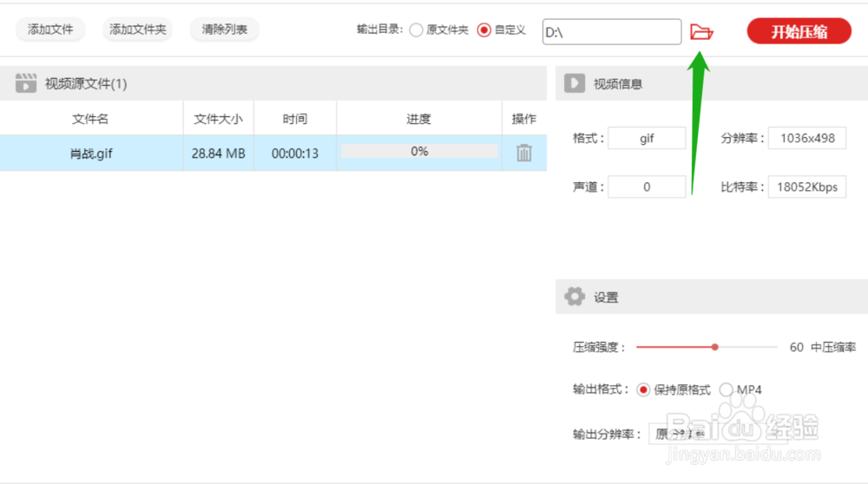Select the 自定义 output radio button
The height and width of the screenshot is (484, 868).
pos(483,29)
